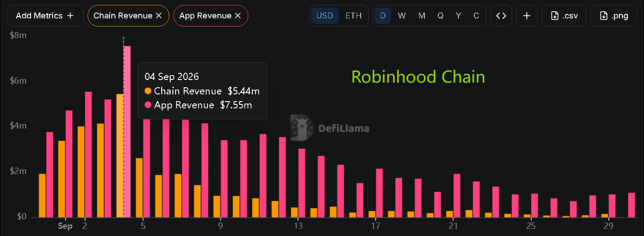Image resolution: width=644 pixels, height=236 pixels.
Task: Click the $8m y-axis label
Action: [x=18, y=35]
